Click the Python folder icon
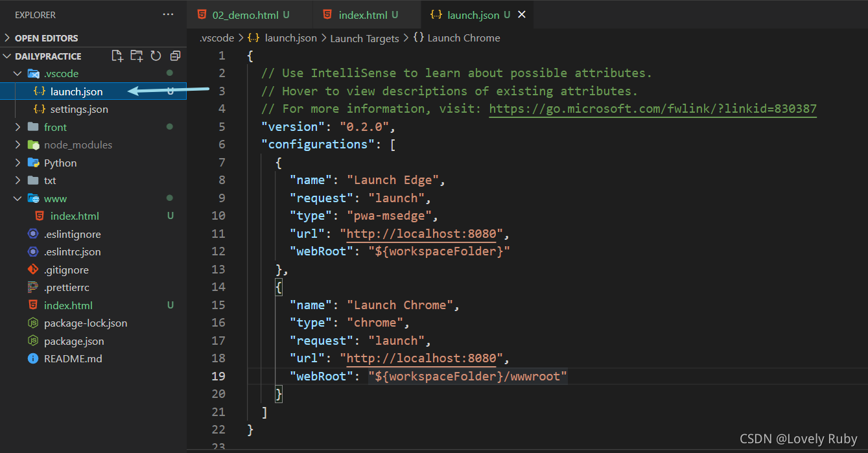The height and width of the screenshot is (453, 868). point(33,163)
